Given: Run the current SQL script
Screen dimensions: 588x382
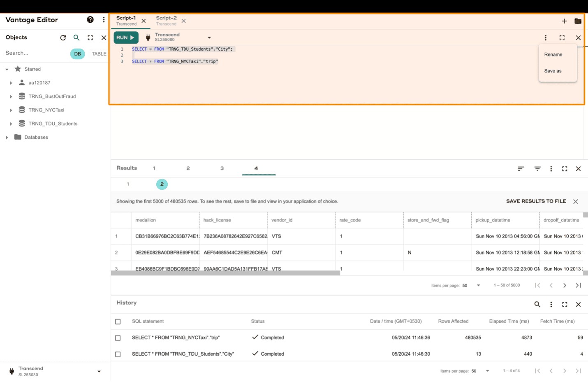Looking at the screenshot, I should tap(126, 38).
